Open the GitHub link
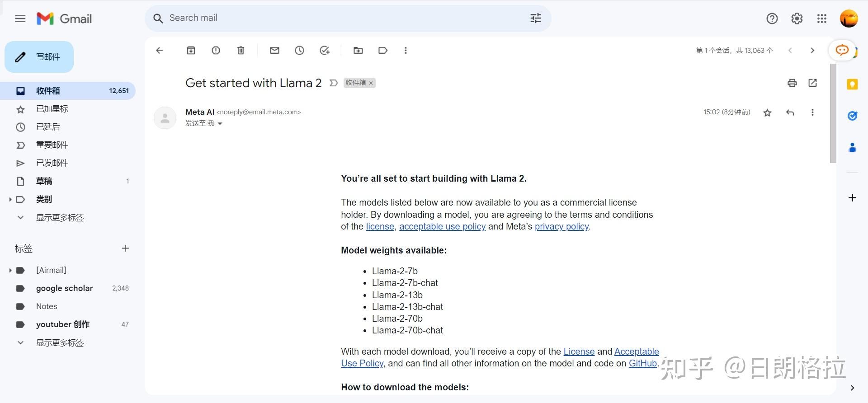Viewport: 868px width, 403px height. pos(642,363)
